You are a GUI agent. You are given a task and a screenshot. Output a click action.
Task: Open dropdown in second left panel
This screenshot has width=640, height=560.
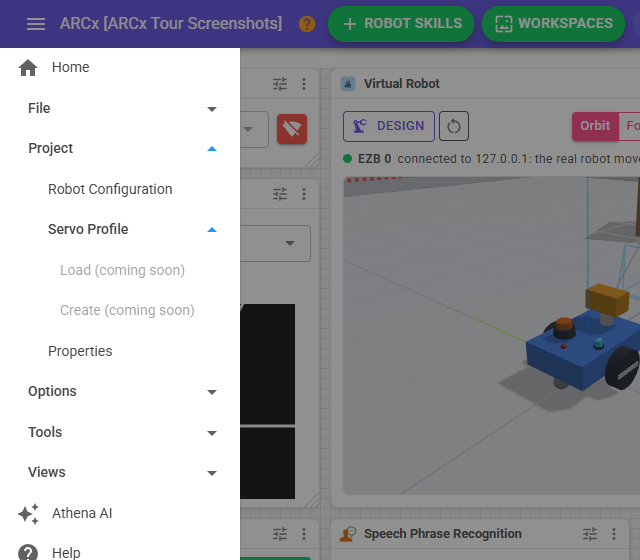click(x=290, y=243)
